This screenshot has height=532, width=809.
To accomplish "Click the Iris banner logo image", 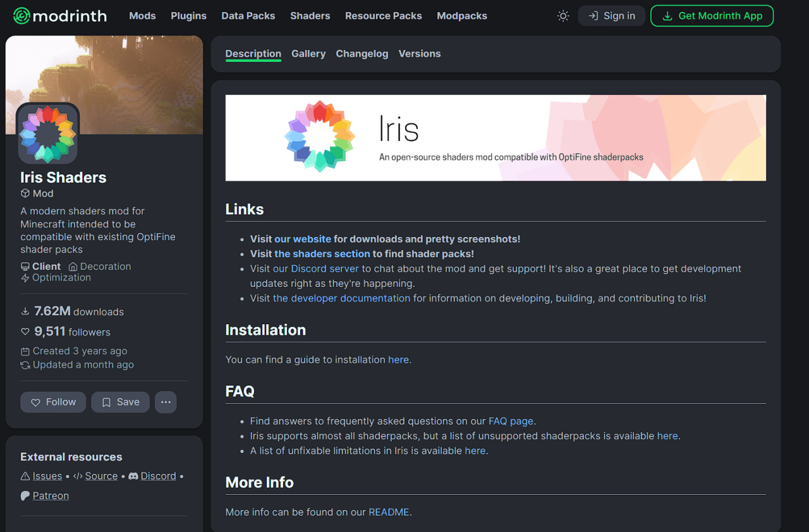I will 320,136.
